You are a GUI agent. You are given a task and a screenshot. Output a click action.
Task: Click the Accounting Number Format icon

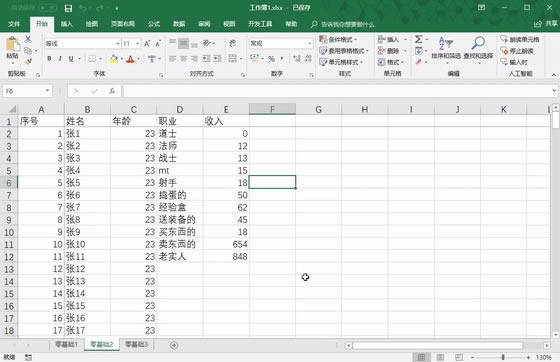coord(254,58)
